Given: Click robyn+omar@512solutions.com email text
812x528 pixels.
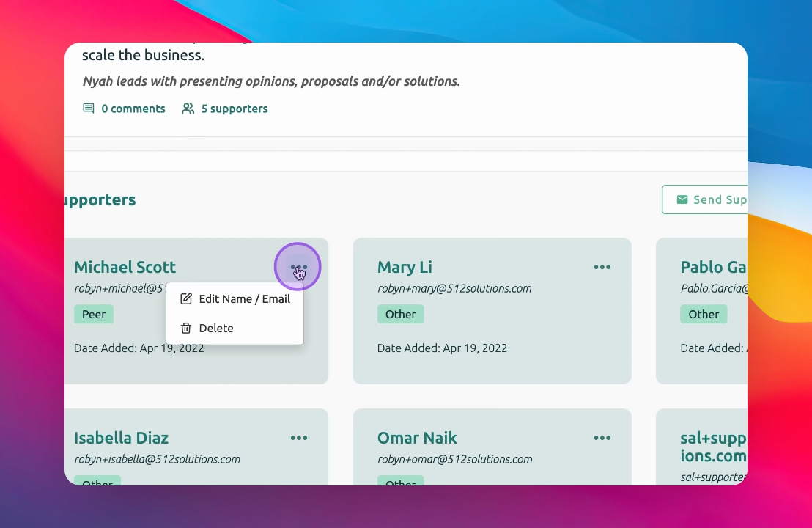Looking at the screenshot, I should coord(454,459).
